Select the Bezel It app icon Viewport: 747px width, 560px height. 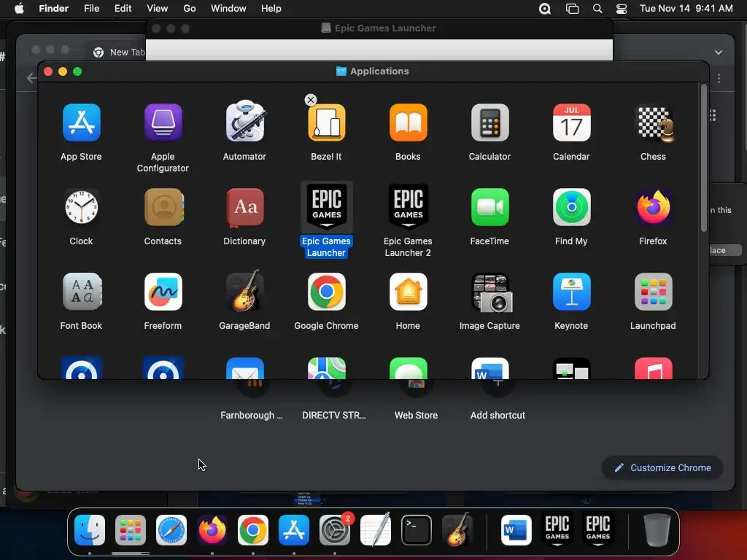(326, 122)
